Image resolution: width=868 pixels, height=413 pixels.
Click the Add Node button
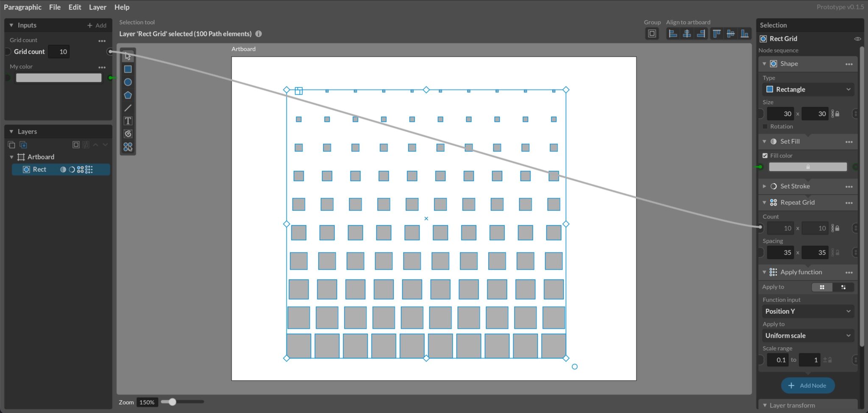[x=807, y=385]
